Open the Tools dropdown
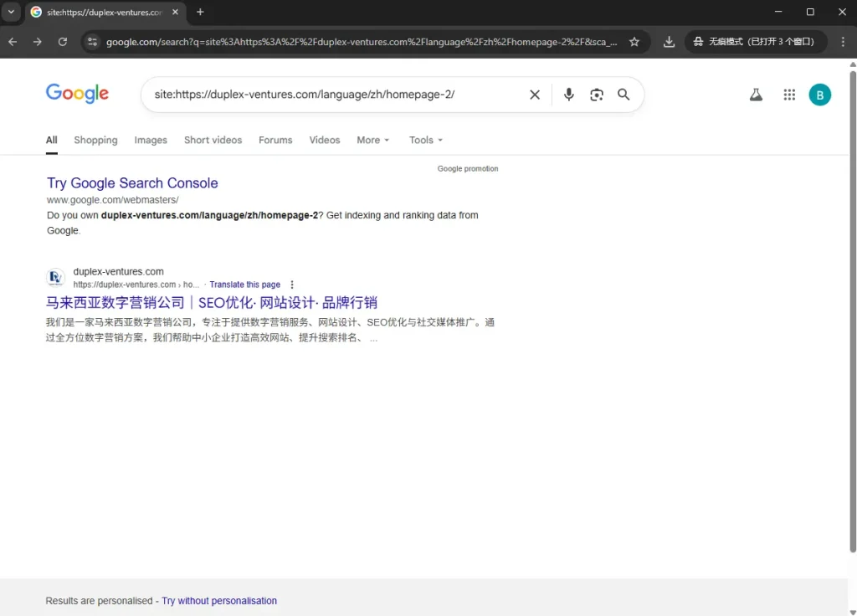 point(424,140)
